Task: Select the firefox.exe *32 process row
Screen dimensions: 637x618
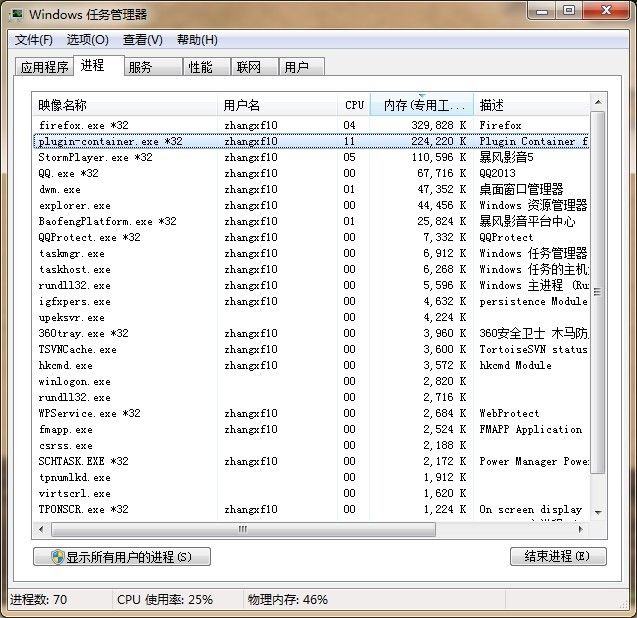Action: coord(311,125)
